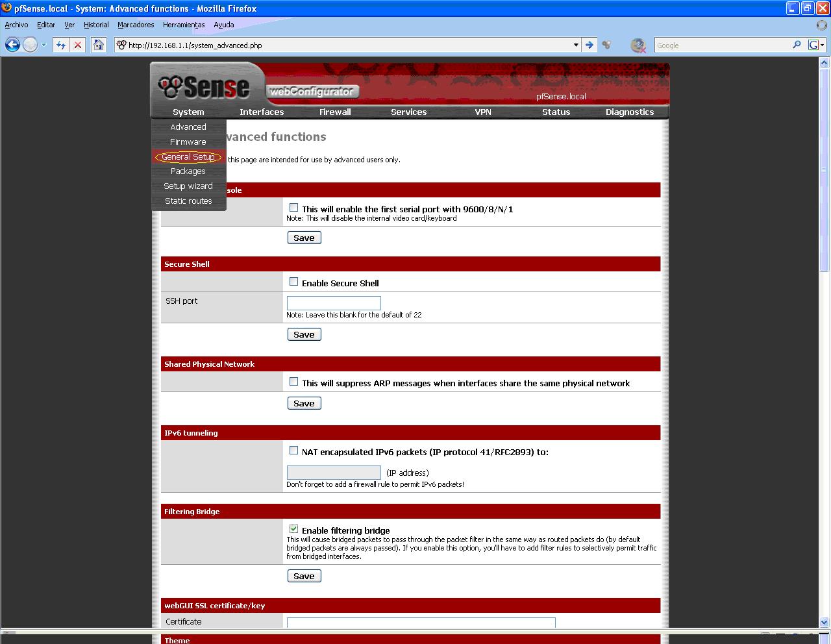The image size is (831, 644).
Task: Choose General Setup from the System submenu
Action: (188, 156)
